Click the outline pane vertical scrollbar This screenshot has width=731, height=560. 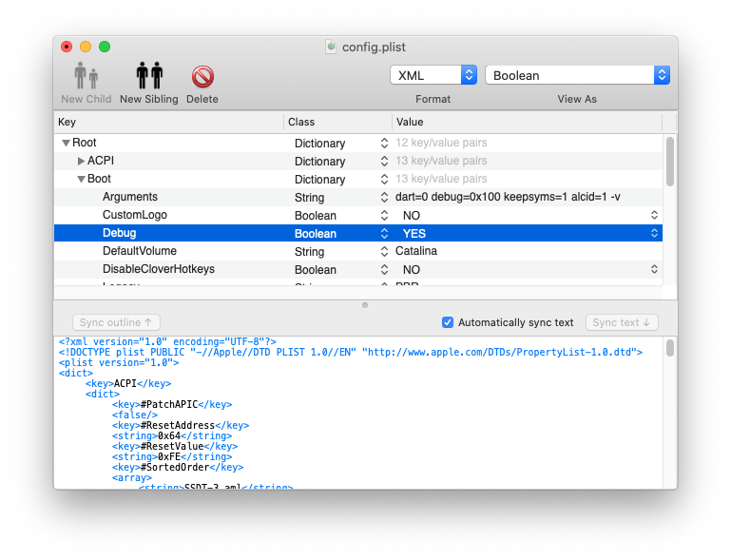[x=670, y=162]
